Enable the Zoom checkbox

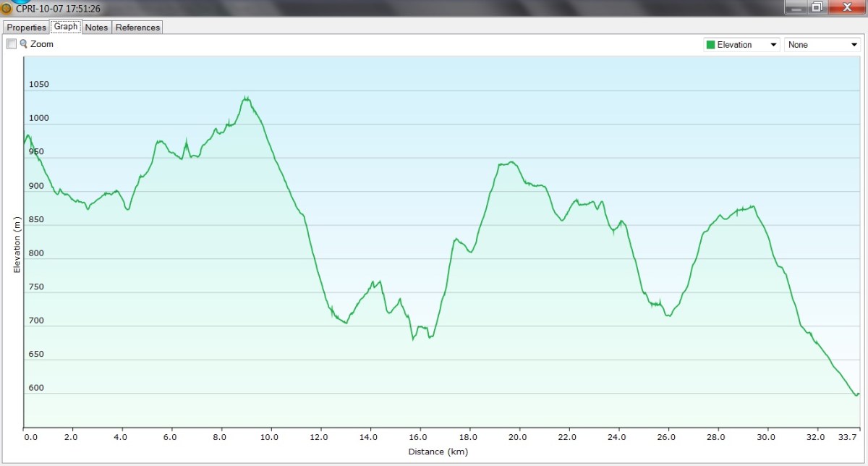click(x=11, y=44)
